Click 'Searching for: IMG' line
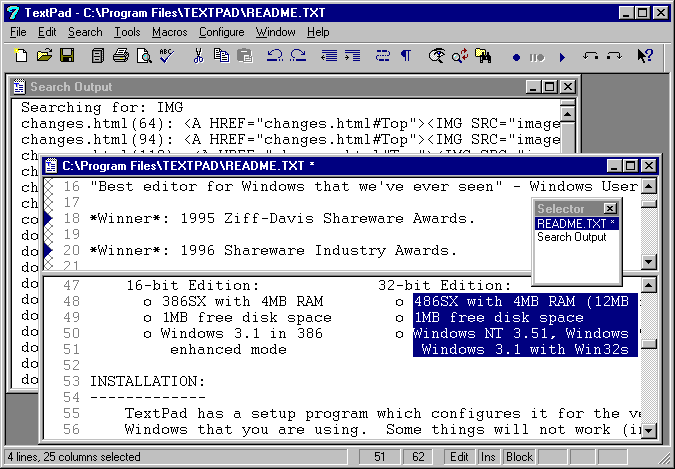 (102, 107)
